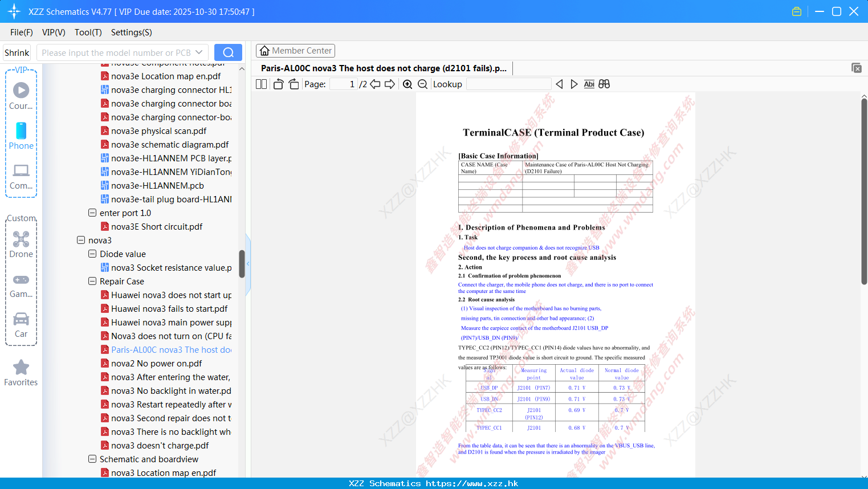Open the File(F) menu
The width and height of the screenshot is (868, 489).
pyautogui.click(x=22, y=32)
